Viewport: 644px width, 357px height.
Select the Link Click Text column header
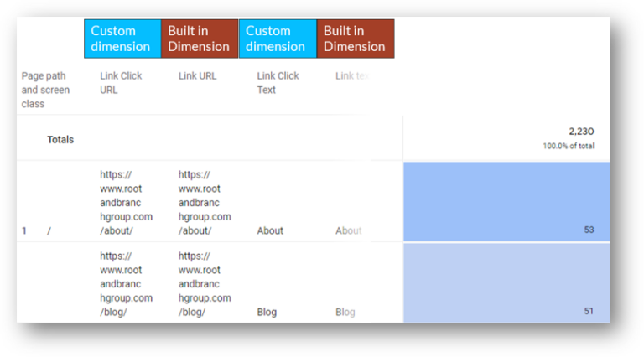coord(278,83)
